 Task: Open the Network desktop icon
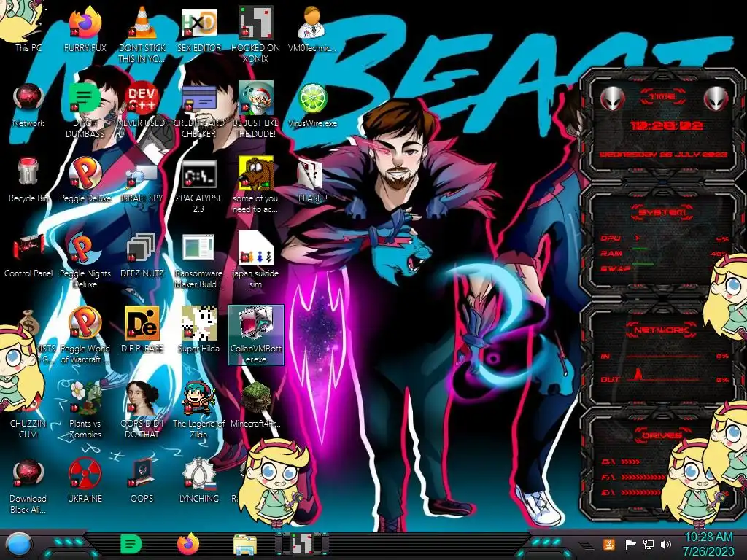[28, 105]
